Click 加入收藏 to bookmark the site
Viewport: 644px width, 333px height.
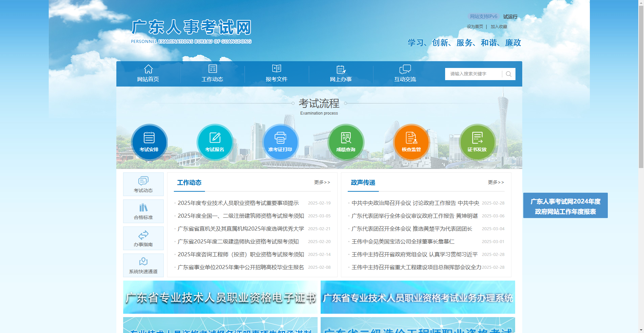pyautogui.click(x=498, y=26)
